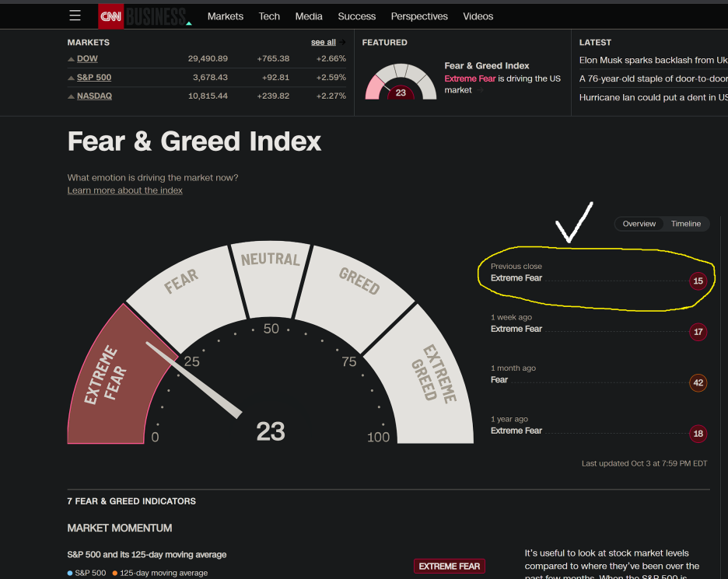Click the blue S&P 500 legend dot

(x=70, y=573)
